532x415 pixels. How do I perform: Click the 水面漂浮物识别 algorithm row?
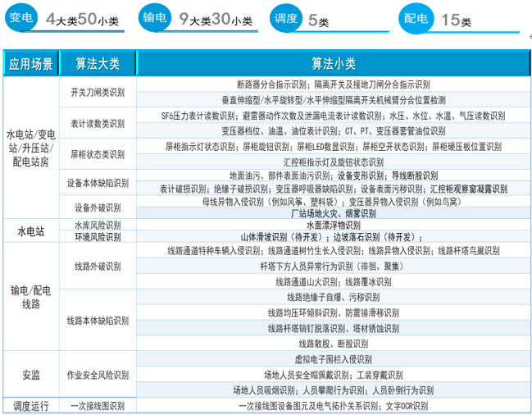333,224
